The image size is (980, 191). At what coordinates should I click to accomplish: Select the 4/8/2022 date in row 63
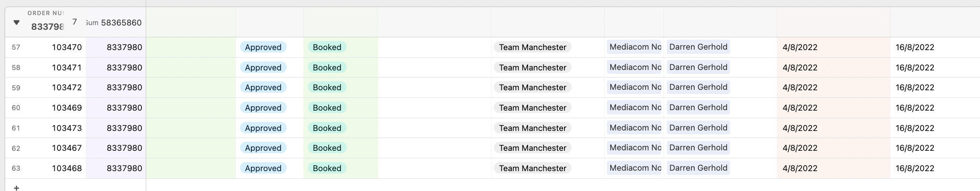point(800,168)
